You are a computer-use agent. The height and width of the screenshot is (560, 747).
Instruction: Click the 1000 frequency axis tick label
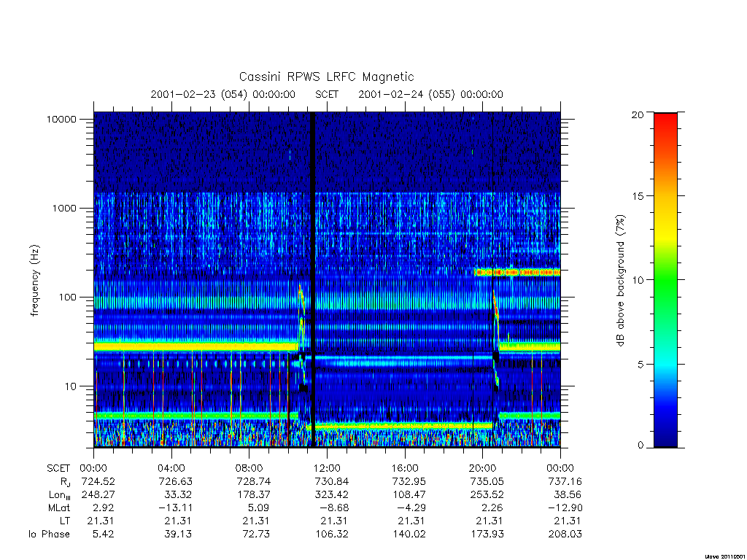[x=64, y=208]
